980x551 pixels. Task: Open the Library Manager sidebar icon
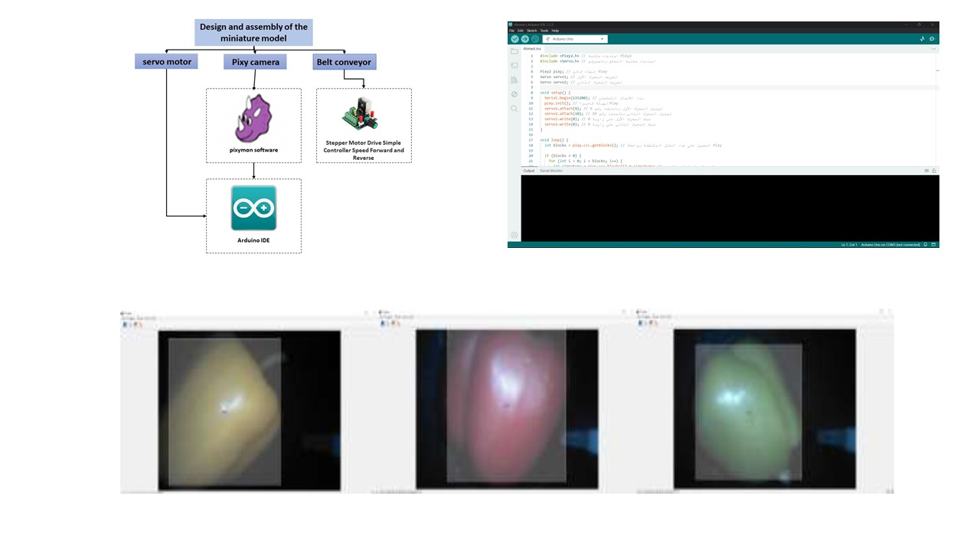click(x=514, y=80)
